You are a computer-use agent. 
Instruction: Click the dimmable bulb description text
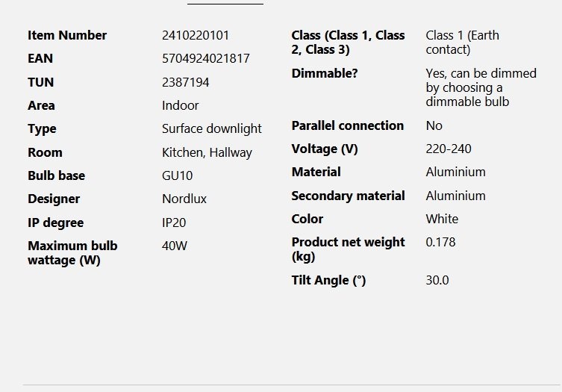pyautogui.click(x=481, y=87)
